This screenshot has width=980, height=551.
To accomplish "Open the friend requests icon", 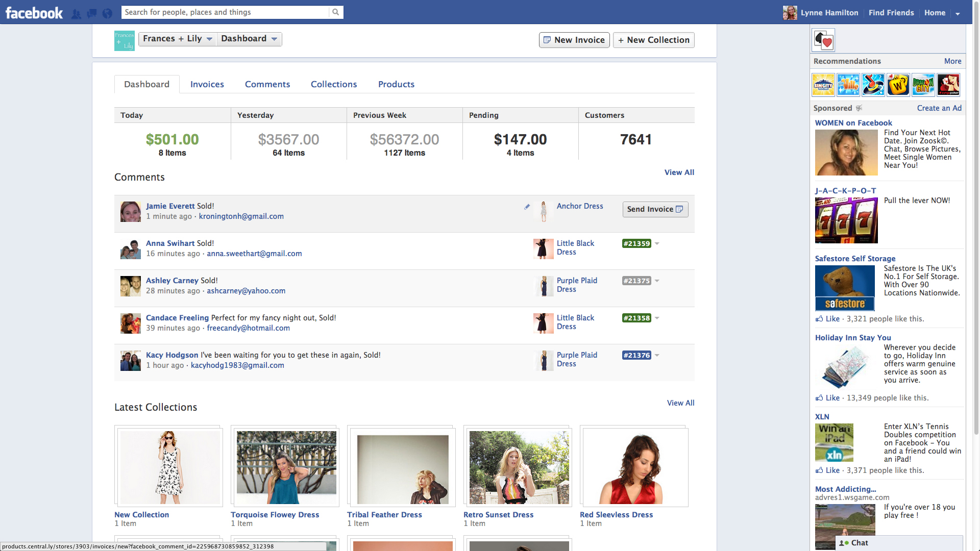I will (76, 14).
